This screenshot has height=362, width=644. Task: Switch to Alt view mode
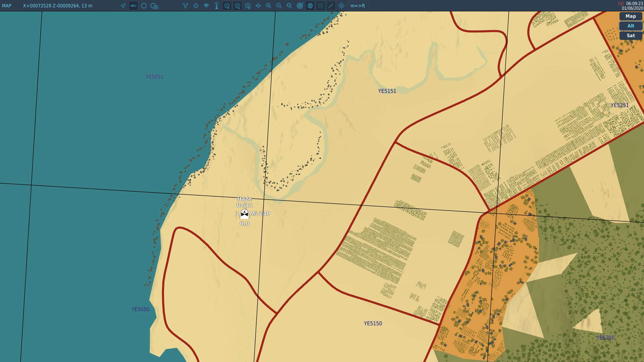click(631, 26)
